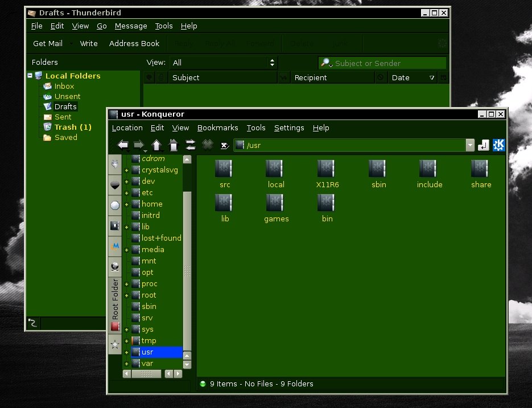Select the Root Folder sidebar tab
The height and width of the screenshot is (408, 532).
[x=115, y=305]
